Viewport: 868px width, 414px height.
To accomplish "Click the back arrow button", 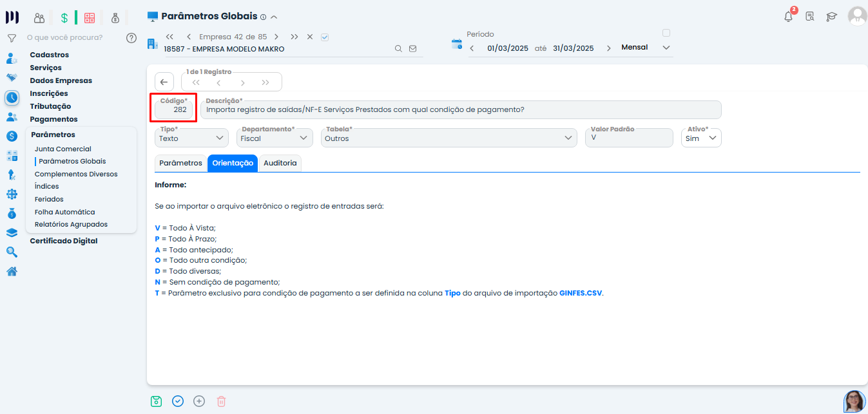I will [164, 82].
